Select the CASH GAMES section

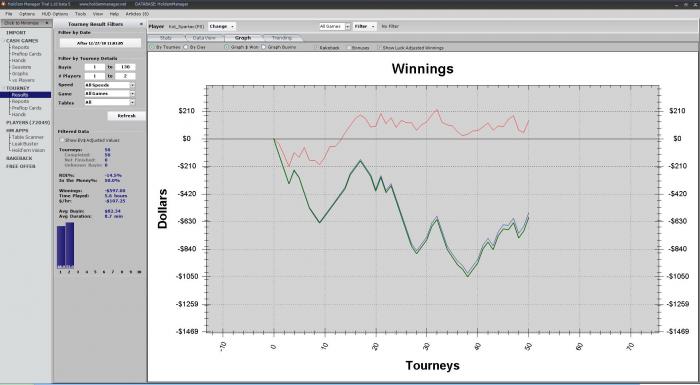point(22,41)
